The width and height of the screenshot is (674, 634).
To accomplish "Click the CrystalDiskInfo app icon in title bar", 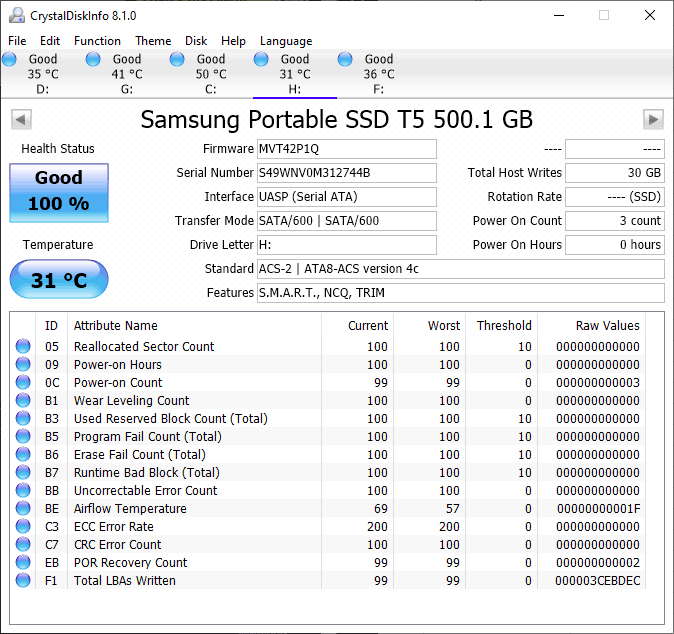I will coord(17,15).
